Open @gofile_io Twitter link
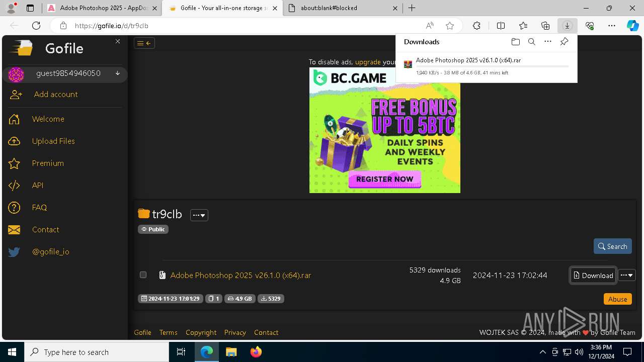 click(x=51, y=252)
